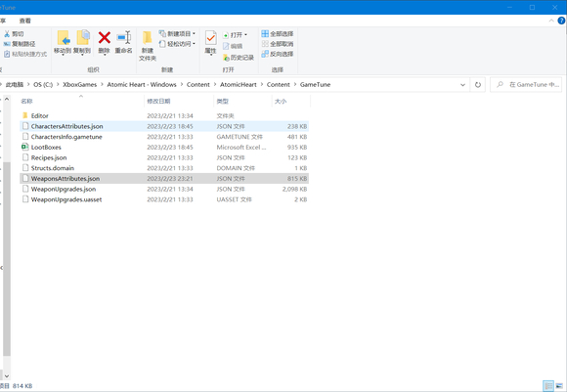This screenshot has height=392, width=567.
Task: Expand the chevron after AtomicHeart breadcrumb
Action: point(262,85)
